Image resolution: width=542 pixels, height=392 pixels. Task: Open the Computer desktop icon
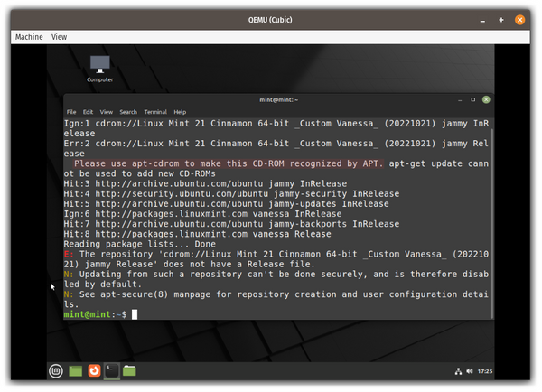coord(99,68)
